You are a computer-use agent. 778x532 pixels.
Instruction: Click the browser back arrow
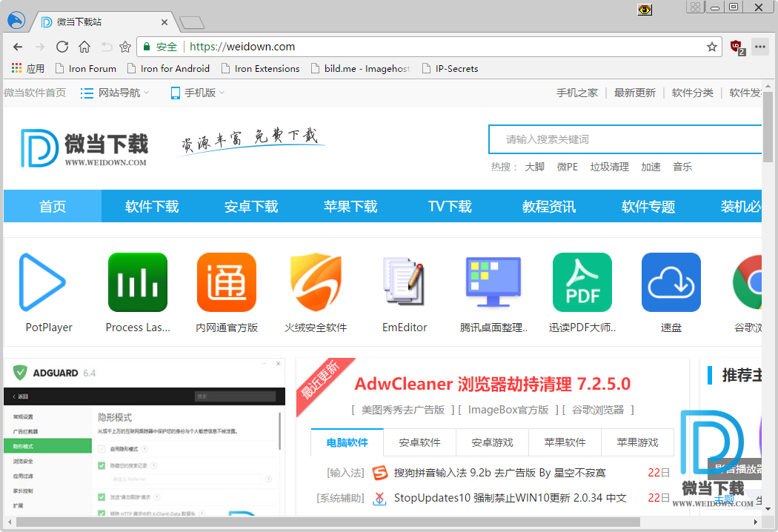point(18,47)
